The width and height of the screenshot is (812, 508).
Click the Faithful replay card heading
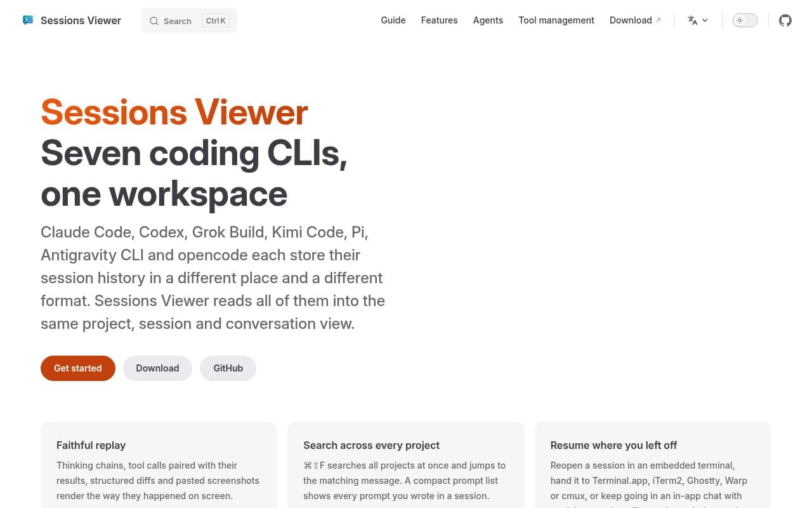click(x=91, y=445)
